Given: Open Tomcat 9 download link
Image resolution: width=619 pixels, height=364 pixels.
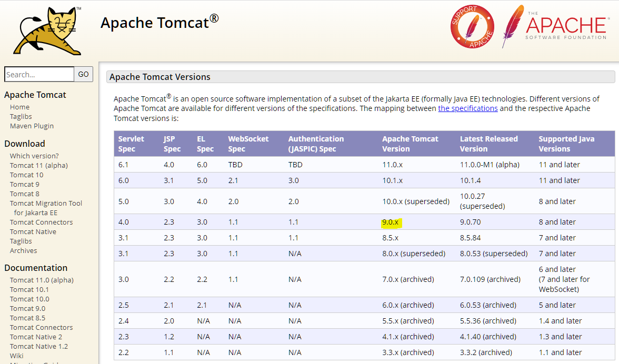Looking at the screenshot, I should click(x=24, y=184).
